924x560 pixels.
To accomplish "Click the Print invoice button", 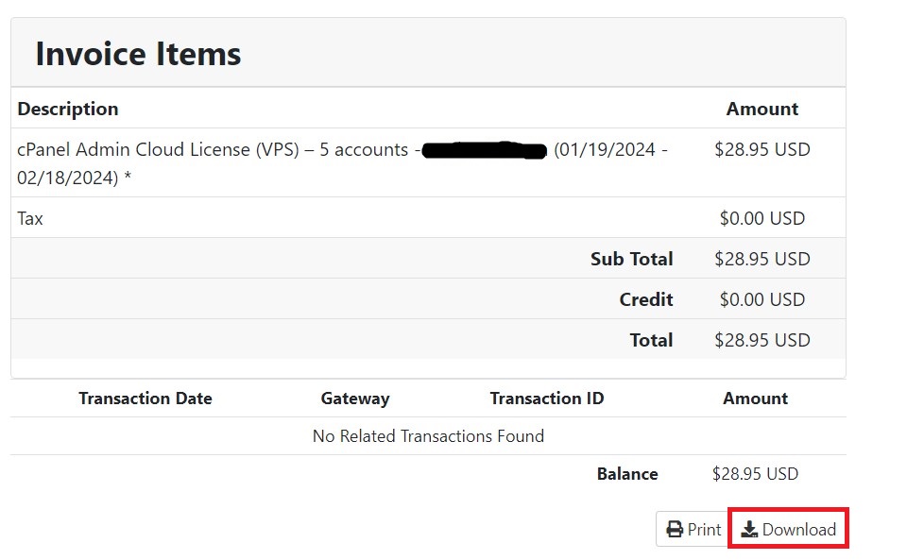I will click(x=693, y=529).
